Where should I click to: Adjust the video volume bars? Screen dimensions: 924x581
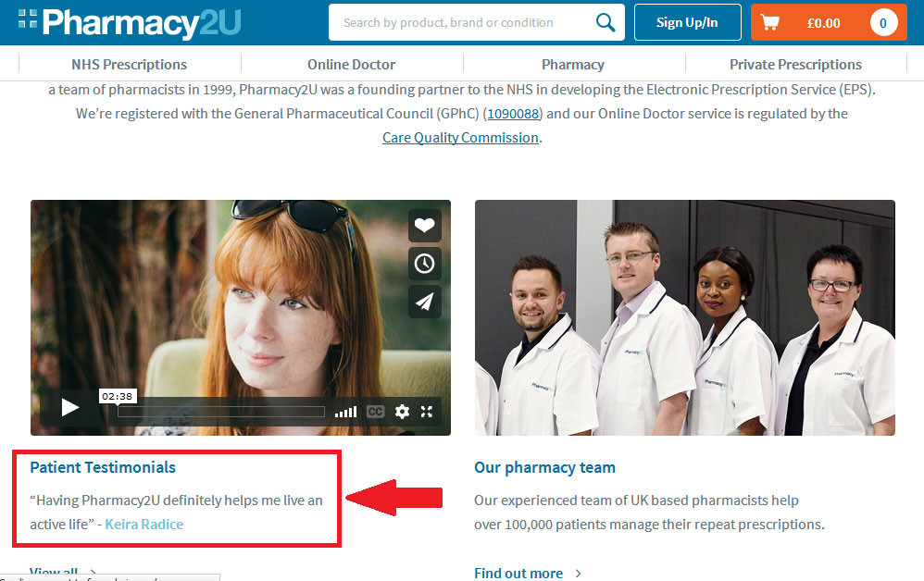click(346, 412)
